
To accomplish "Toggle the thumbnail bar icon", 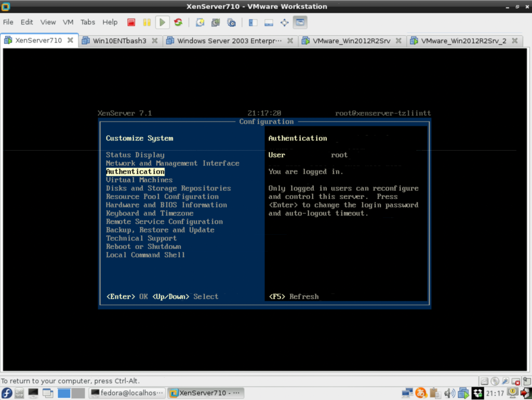I will pyautogui.click(x=269, y=22).
